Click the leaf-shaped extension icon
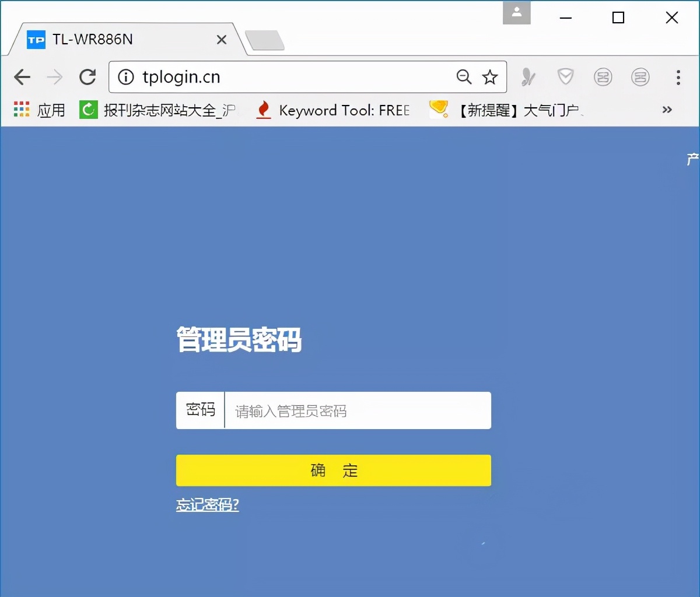Viewport: 700px width, 597px height. point(528,77)
